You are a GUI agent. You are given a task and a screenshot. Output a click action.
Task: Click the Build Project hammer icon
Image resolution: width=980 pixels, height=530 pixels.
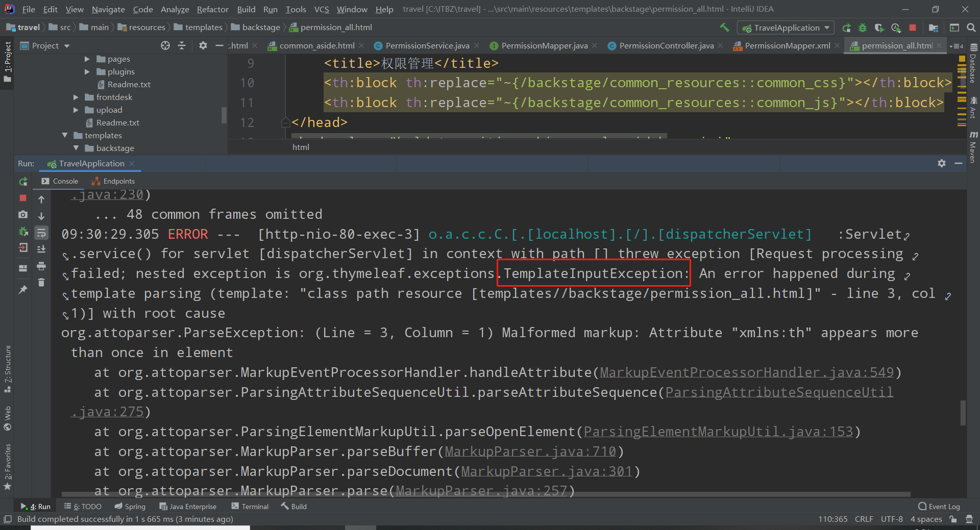click(x=724, y=28)
